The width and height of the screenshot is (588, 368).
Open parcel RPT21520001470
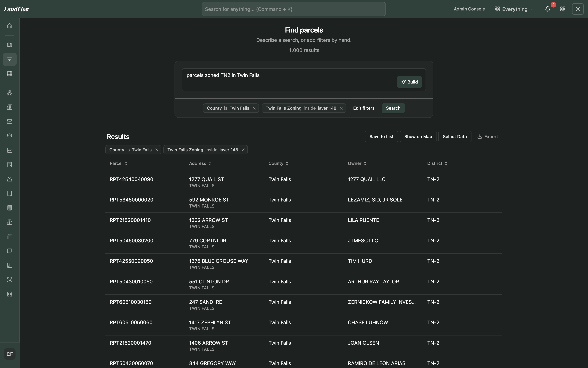click(x=130, y=343)
